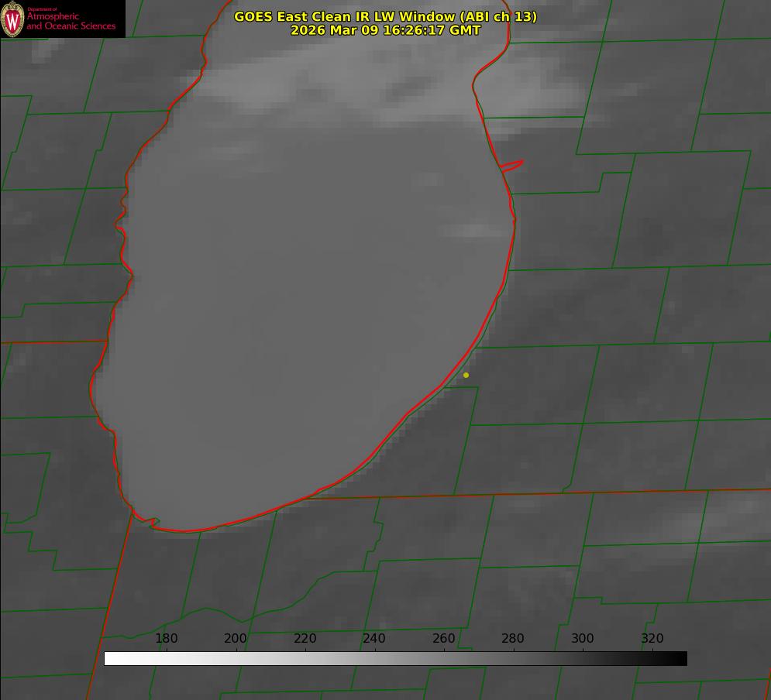Click the small red peninsula on the eastern shore
The width and height of the screenshot is (771, 700).
[512, 165]
